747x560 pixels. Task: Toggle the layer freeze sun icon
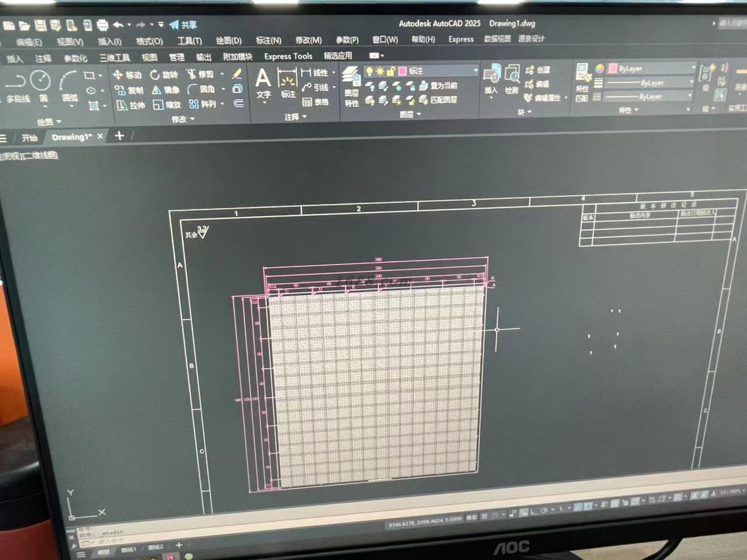coord(380,71)
